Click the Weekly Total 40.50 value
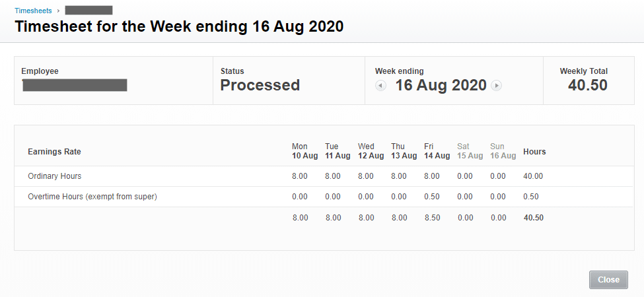This screenshot has width=644, height=297. coord(587,85)
